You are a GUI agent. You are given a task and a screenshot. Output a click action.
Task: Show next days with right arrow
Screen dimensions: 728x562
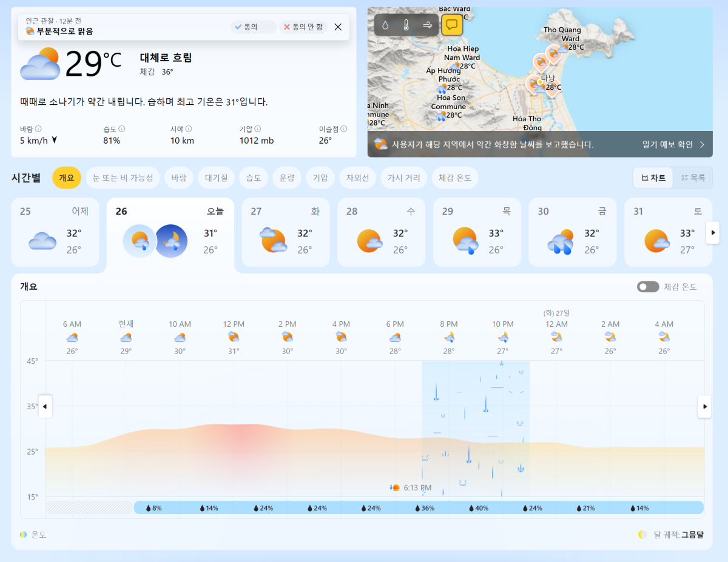pos(713,232)
